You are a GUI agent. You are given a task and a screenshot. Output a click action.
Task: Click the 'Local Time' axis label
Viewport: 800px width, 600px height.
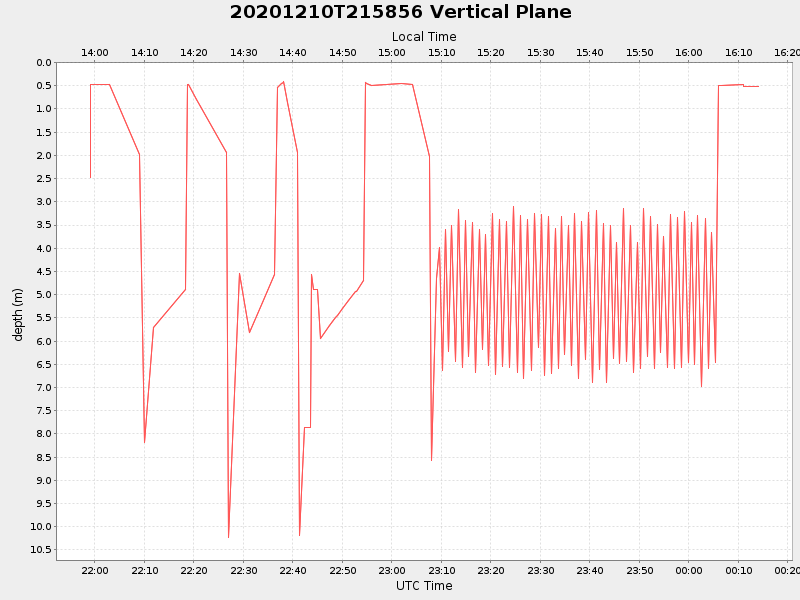tap(424, 37)
